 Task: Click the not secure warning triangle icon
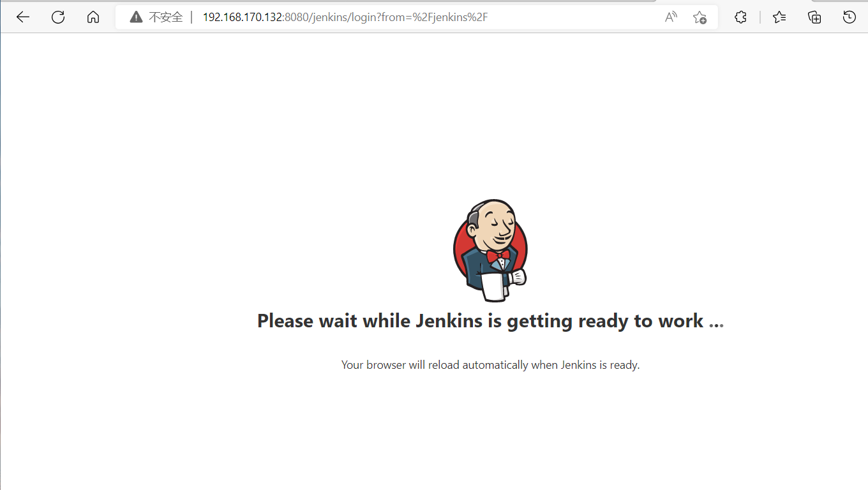(x=136, y=17)
